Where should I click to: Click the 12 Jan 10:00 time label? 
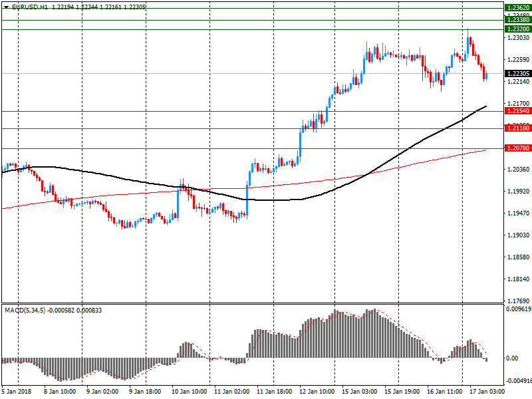317,392
